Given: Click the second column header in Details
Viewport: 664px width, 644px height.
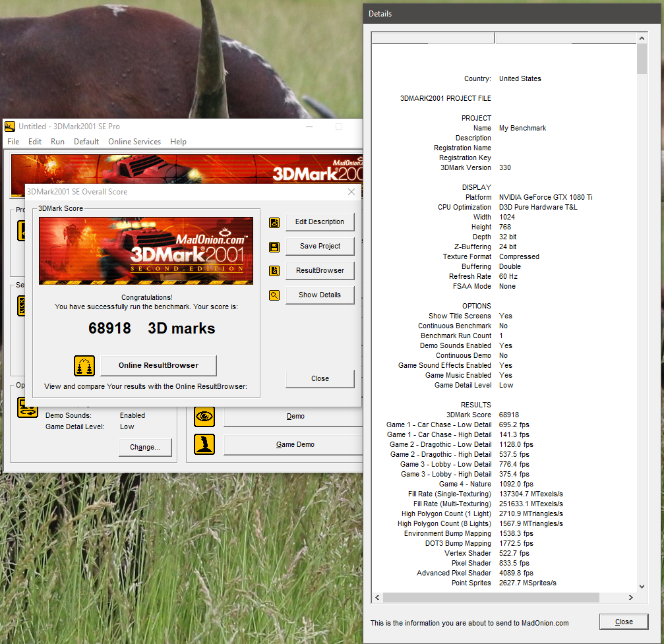Looking at the screenshot, I should (566, 38).
